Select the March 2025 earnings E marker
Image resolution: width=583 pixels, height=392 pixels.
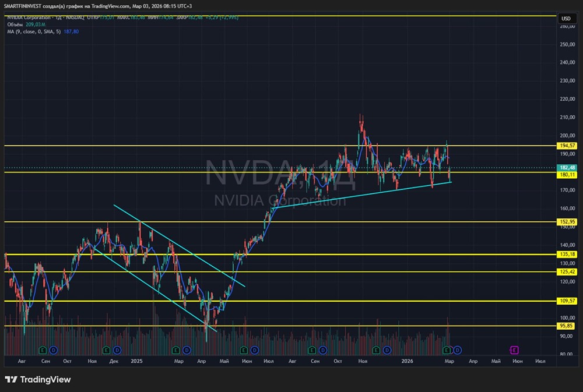[176, 350]
